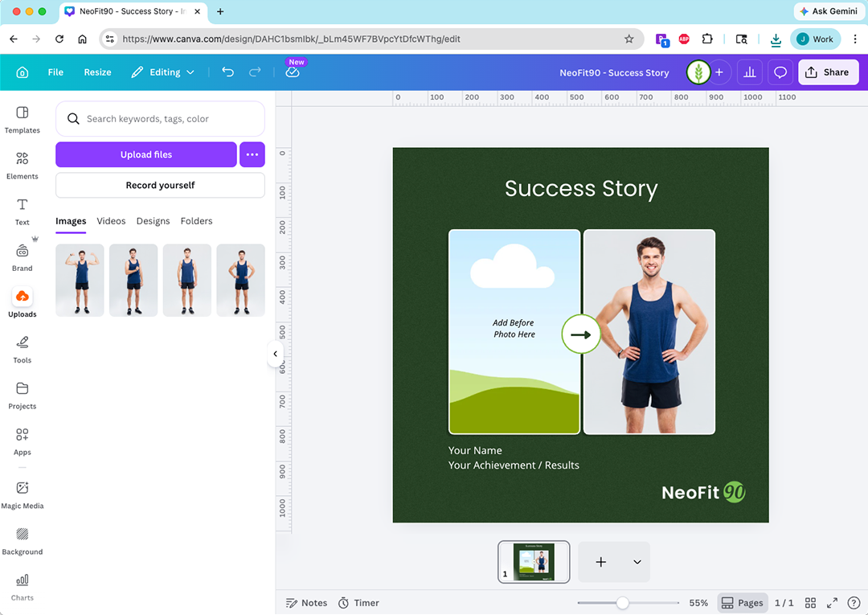Open the Elements panel in sidebar

click(22, 164)
